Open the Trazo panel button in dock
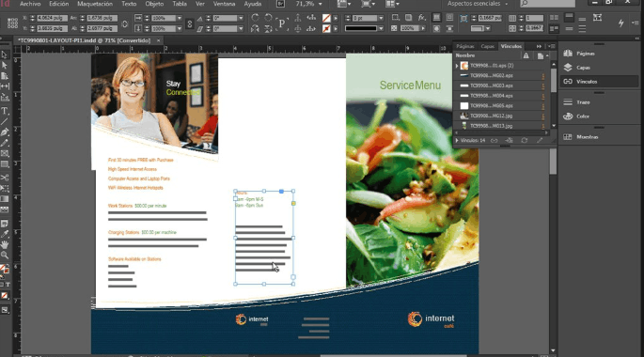The height and width of the screenshot is (357, 644). coord(576,102)
